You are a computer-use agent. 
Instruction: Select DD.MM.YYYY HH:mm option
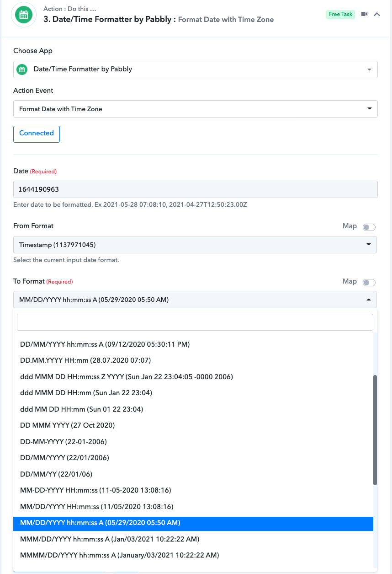point(193,360)
